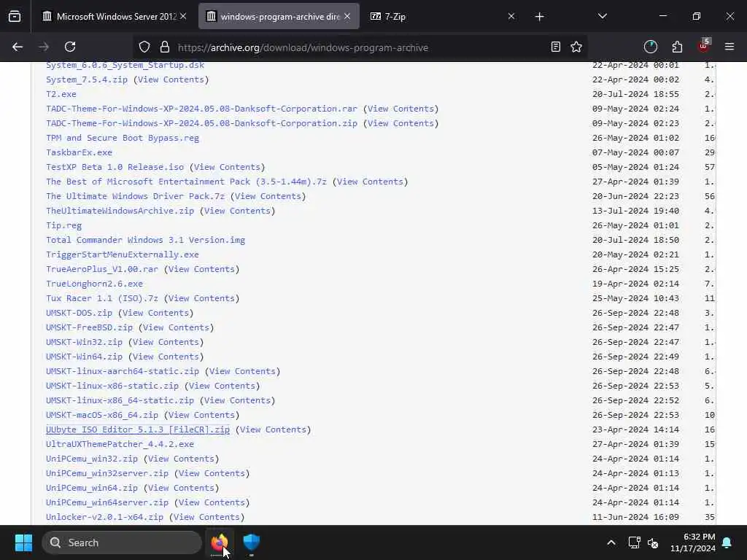The width and height of the screenshot is (747, 560).
Task: Download Total Commander Windows 3.1 Version.img
Action: (x=145, y=240)
